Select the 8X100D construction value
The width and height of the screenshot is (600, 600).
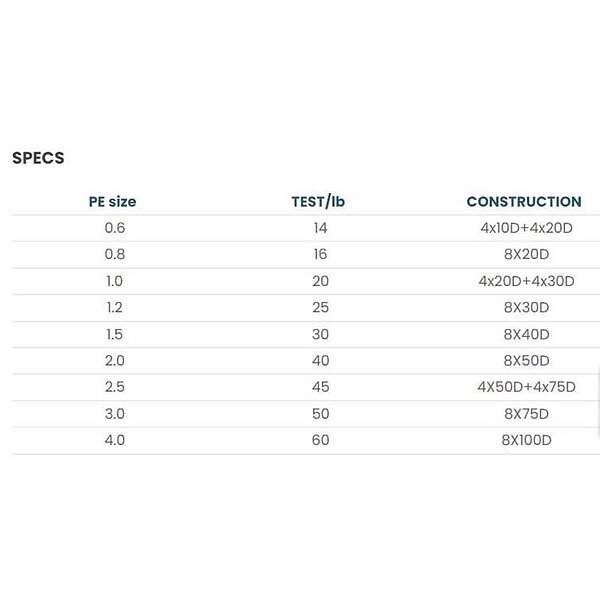tap(526, 440)
